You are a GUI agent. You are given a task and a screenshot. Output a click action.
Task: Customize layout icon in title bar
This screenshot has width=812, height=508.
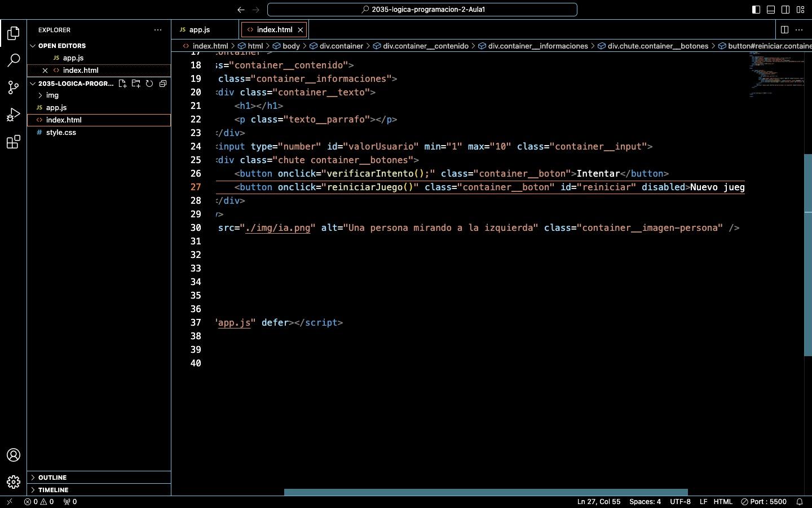pos(800,10)
